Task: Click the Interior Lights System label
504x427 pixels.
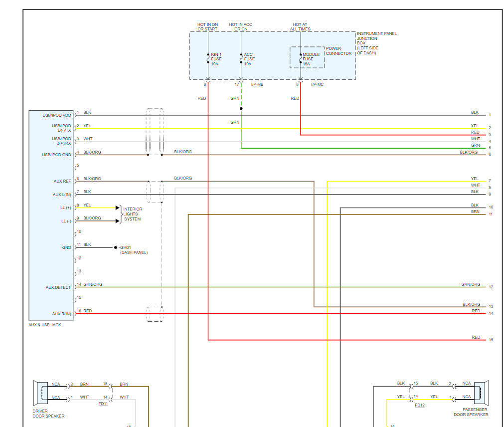Action: (133, 214)
